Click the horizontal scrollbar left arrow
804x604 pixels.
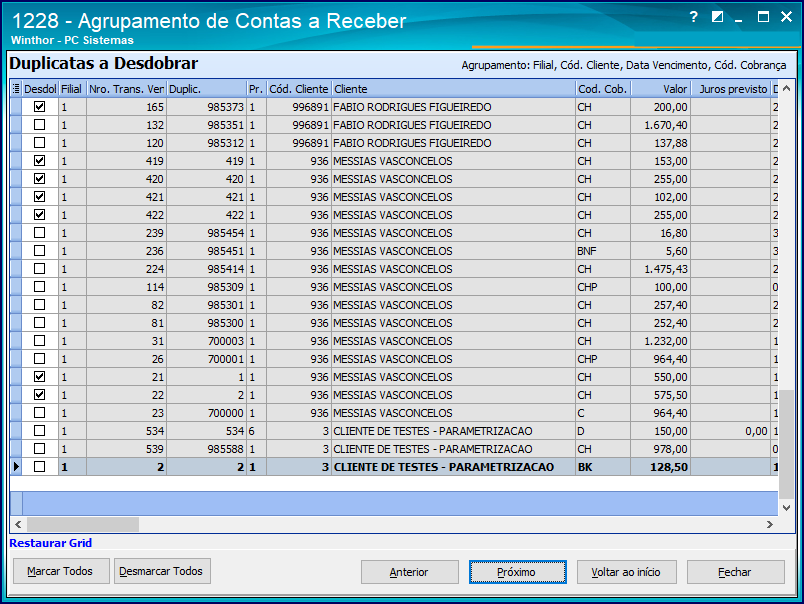pos(18,524)
